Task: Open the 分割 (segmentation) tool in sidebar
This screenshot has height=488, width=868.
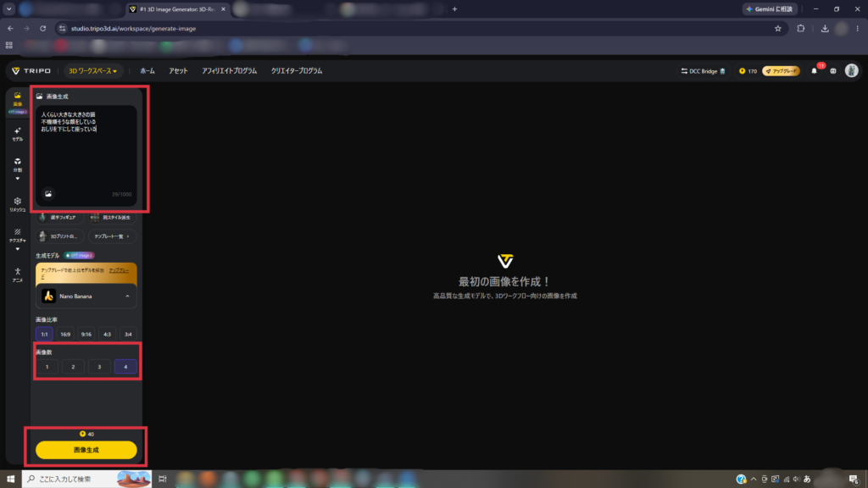Action: 18,165
